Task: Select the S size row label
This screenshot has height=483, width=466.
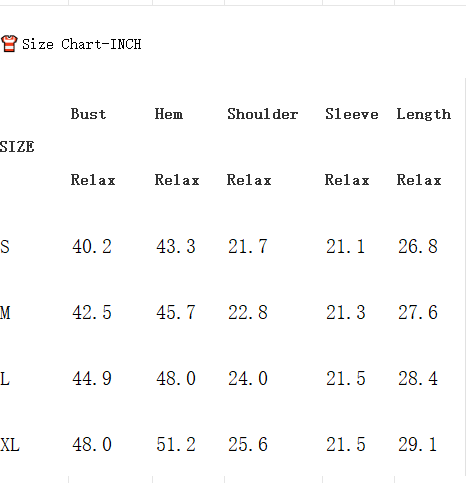Action: click(x=5, y=247)
